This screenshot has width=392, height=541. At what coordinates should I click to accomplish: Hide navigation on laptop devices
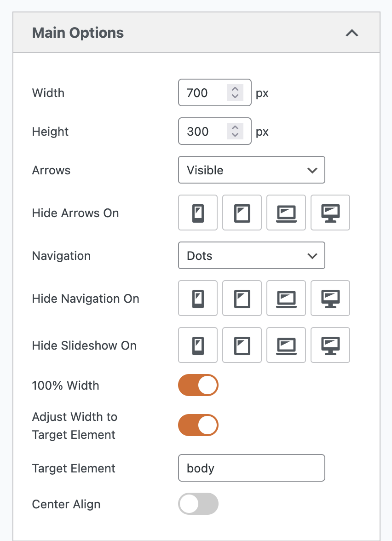point(286,298)
